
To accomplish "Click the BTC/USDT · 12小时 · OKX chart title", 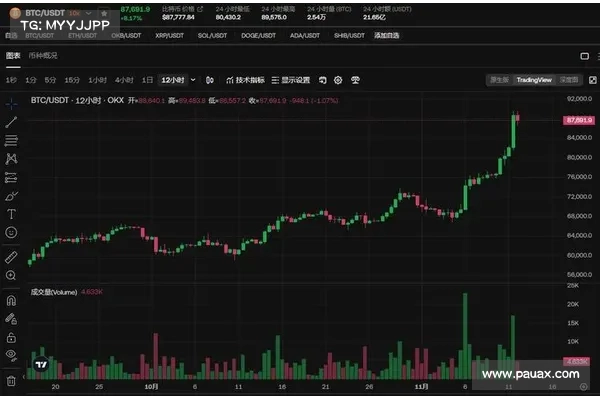I will pos(77,101).
